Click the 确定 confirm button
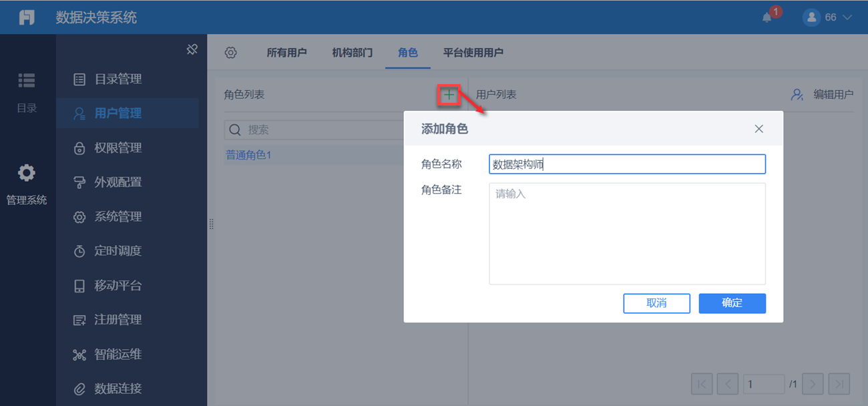This screenshot has height=406, width=868. tap(732, 303)
